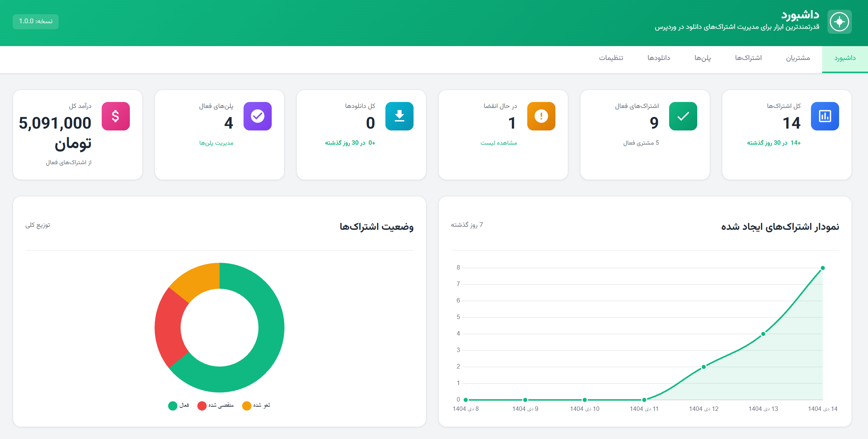Click the dashboard crosshair logo icon
The image size is (868, 439).
pyautogui.click(x=839, y=22)
